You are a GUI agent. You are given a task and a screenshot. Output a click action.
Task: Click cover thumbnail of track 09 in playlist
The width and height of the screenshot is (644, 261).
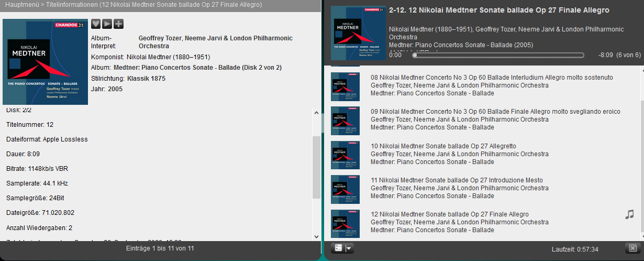point(346,121)
